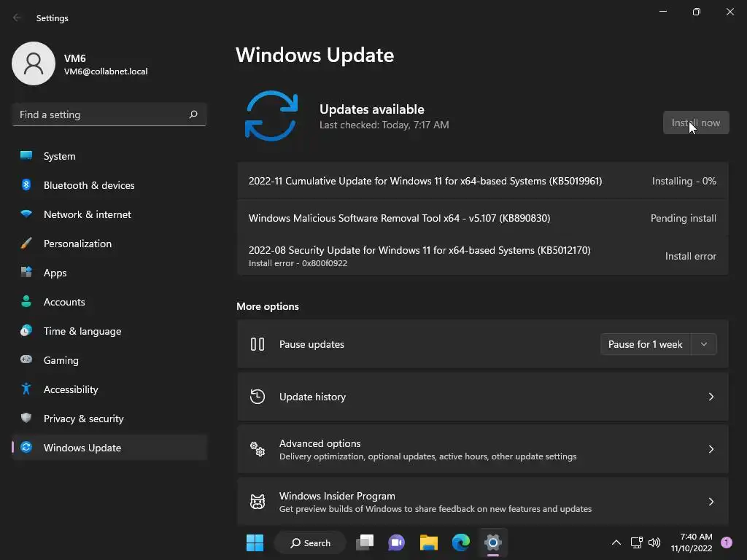Expand the Windows Insider Program chevron

pyautogui.click(x=711, y=502)
